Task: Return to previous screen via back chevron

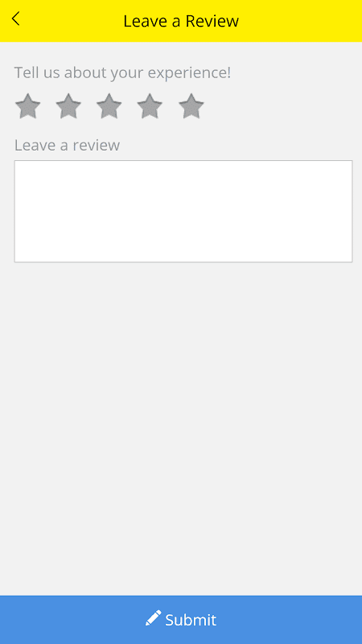Action: tap(15, 19)
